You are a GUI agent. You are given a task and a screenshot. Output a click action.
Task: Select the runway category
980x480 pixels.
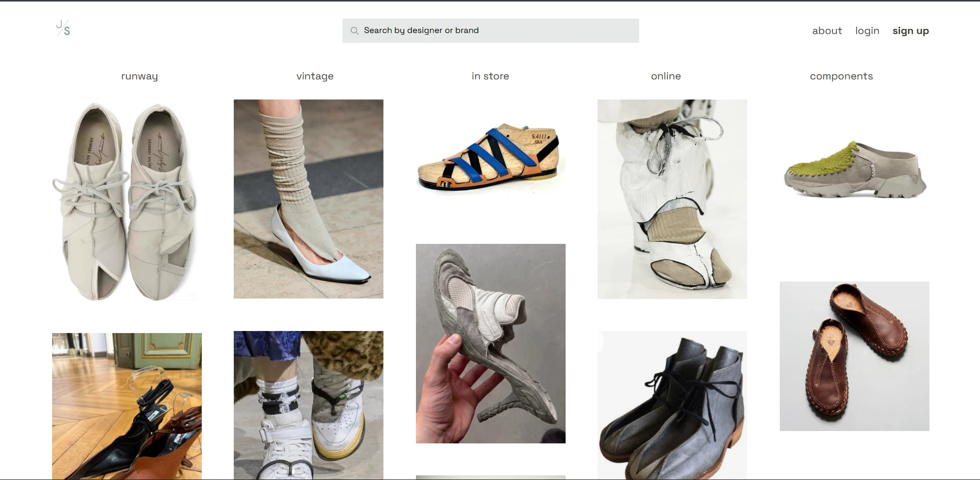[x=139, y=76]
